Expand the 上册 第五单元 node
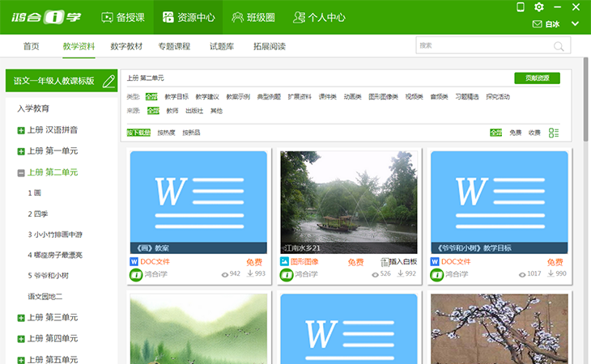This screenshot has height=364, width=591. coord(21,360)
